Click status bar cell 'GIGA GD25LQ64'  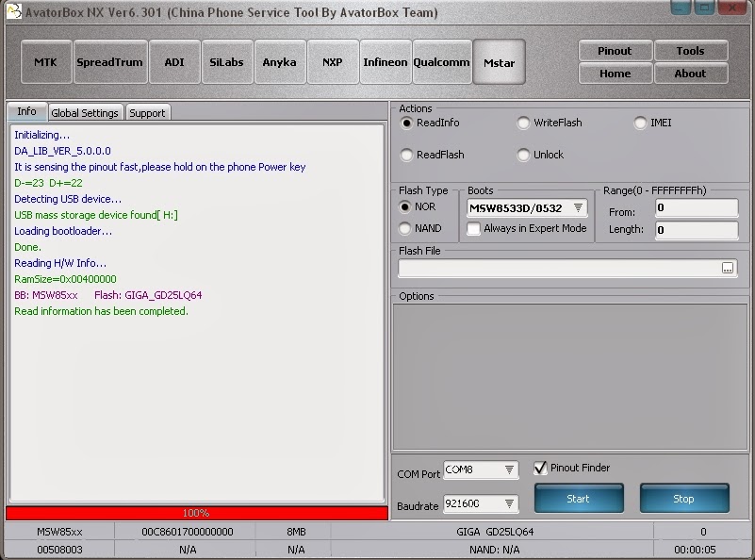[495, 532]
